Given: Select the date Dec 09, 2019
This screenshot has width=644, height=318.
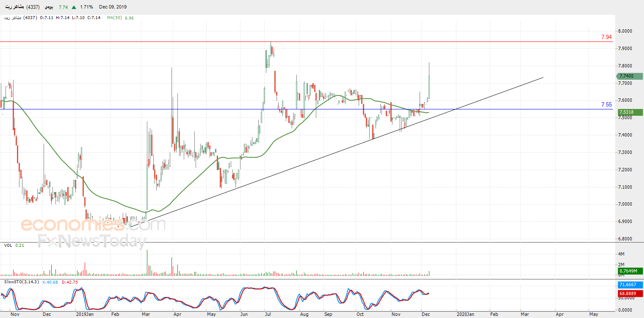Looking at the screenshot, I should (x=113, y=7).
